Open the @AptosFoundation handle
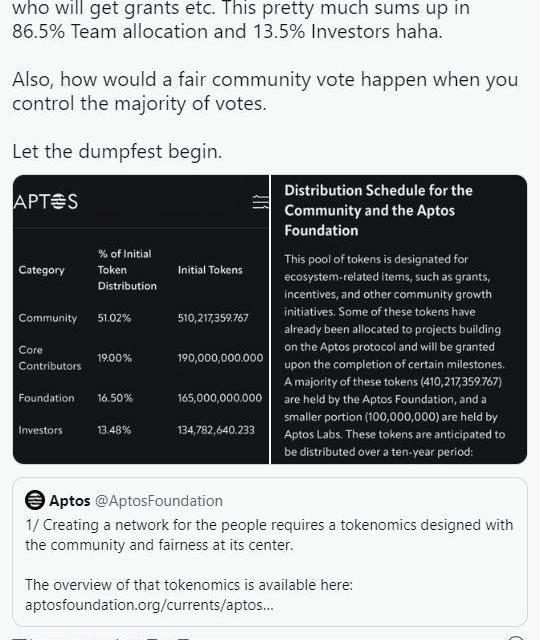This screenshot has width=540, height=640. pyautogui.click(x=159, y=501)
